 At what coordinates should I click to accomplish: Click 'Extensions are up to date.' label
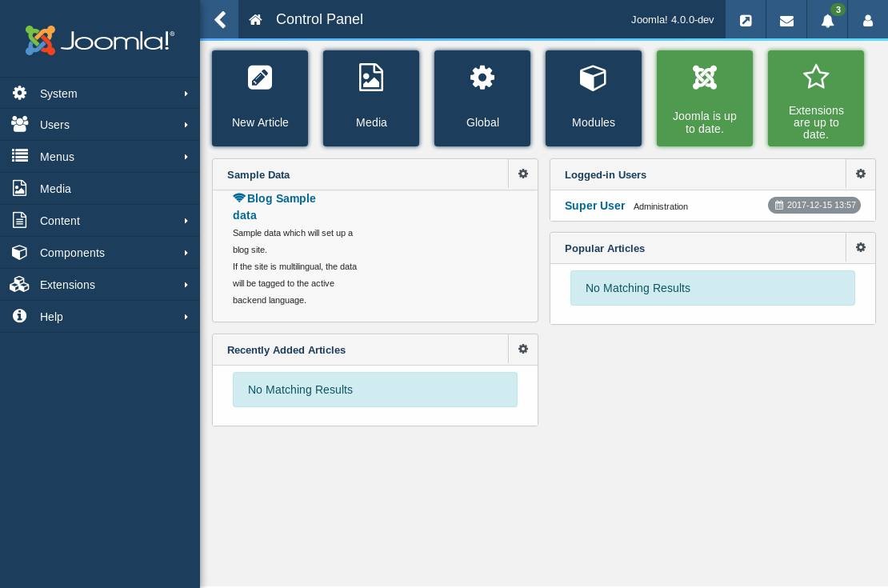pos(816,122)
